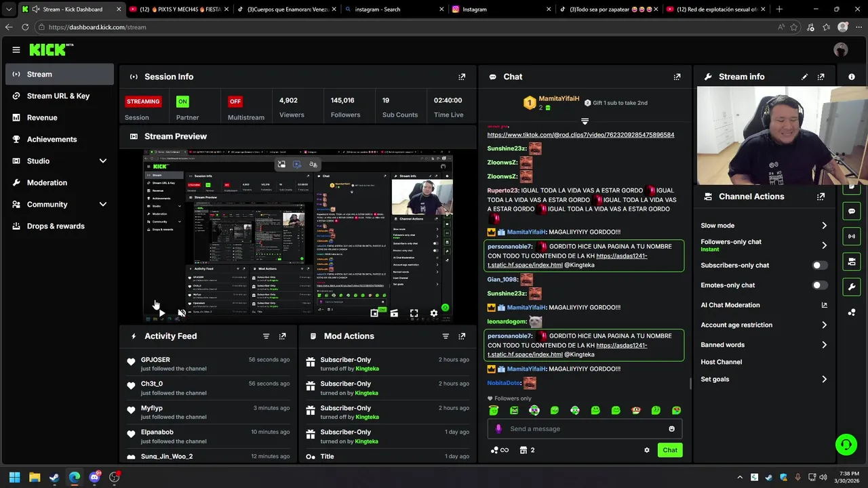Switch to the Instagram browser tab
This screenshot has width=868, height=488.
click(502, 9)
